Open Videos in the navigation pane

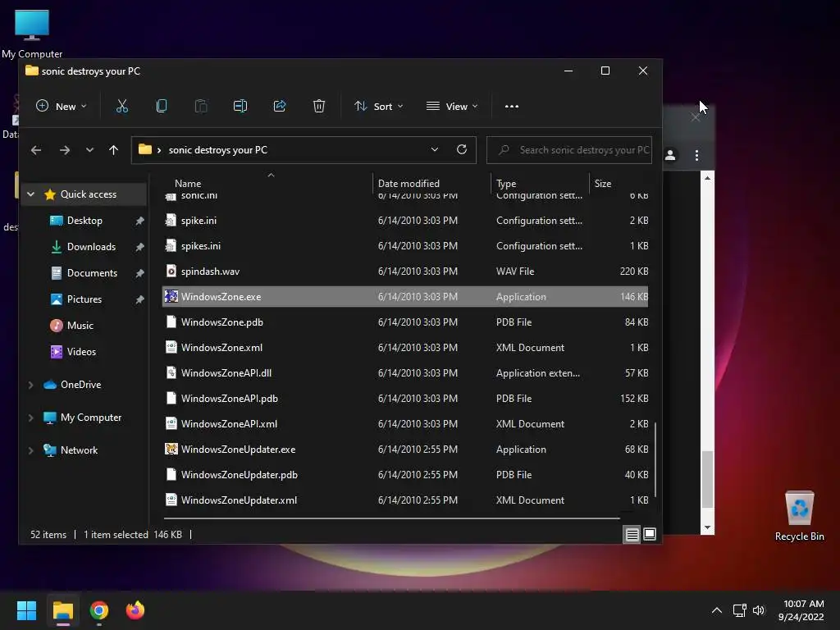tap(81, 352)
